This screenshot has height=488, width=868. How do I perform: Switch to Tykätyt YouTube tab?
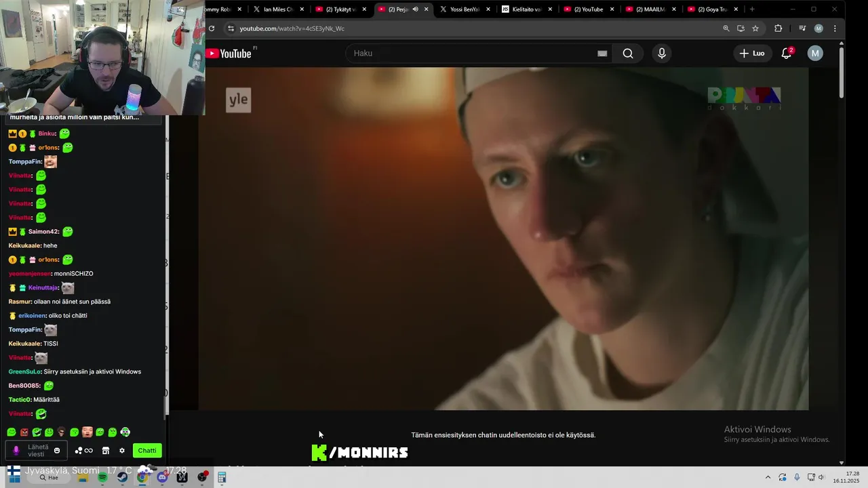pos(340,9)
